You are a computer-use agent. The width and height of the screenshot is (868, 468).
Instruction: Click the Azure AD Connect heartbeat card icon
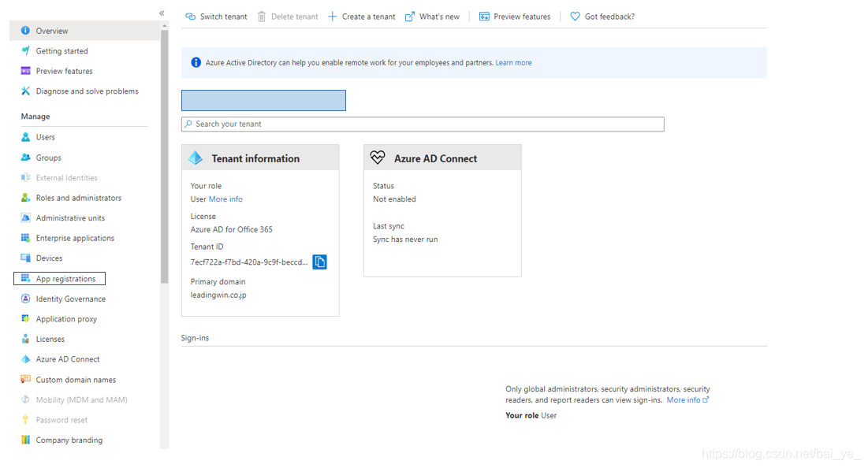[x=378, y=158]
